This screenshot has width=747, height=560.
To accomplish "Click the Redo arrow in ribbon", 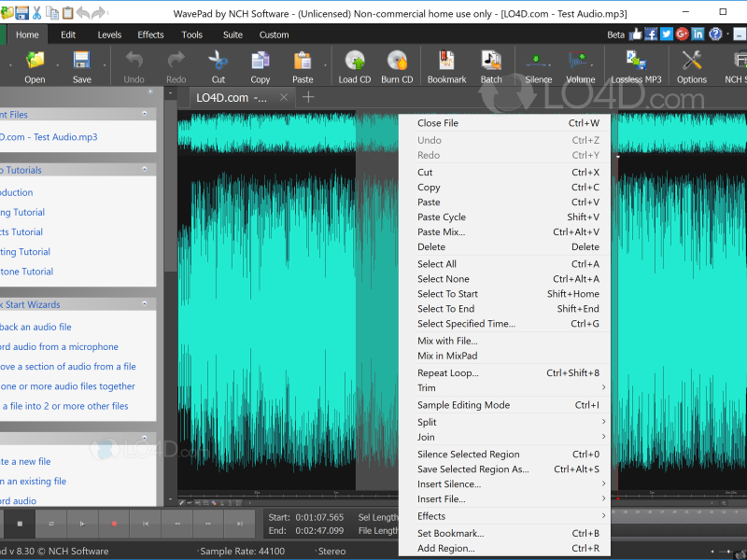I will pyautogui.click(x=176, y=61).
